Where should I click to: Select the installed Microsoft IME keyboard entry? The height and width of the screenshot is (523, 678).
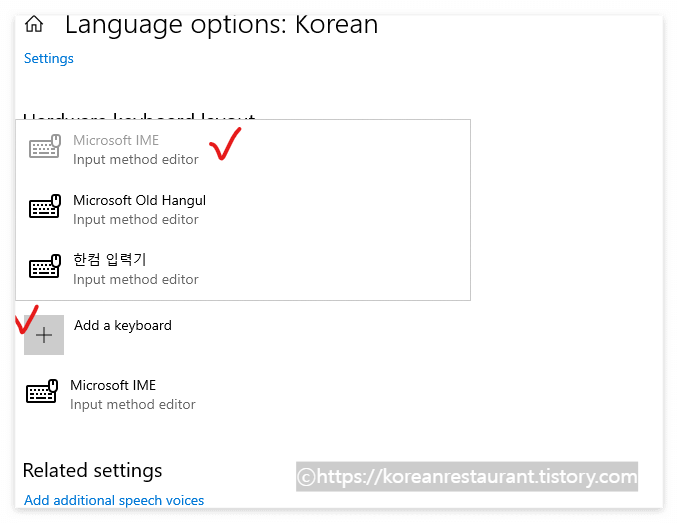tap(112, 394)
